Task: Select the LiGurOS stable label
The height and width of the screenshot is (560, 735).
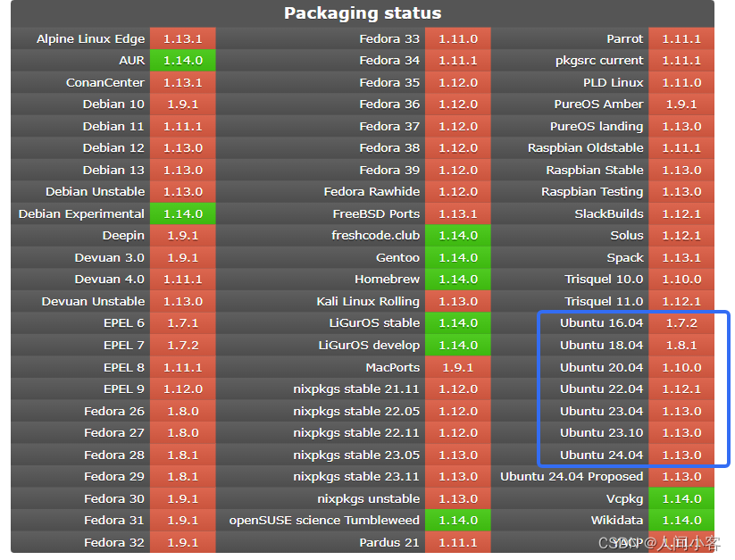Action: [374, 323]
